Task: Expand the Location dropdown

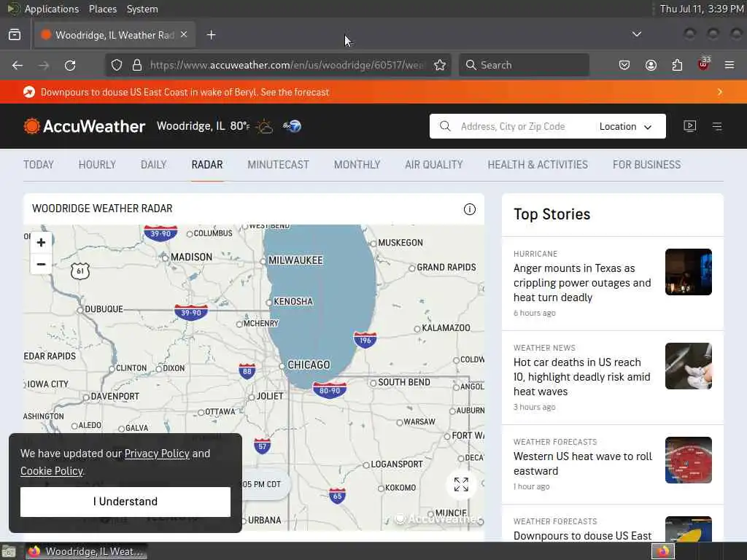Action: pos(625,127)
